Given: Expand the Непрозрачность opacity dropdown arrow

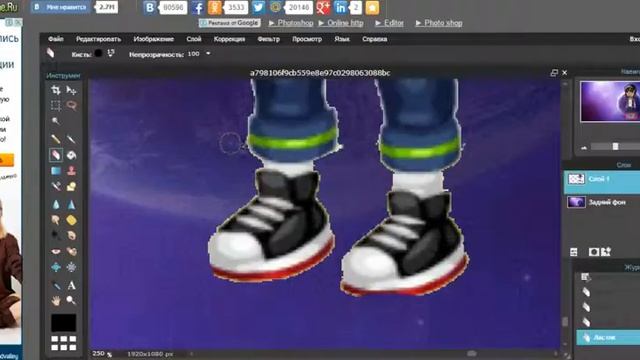Looking at the screenshot, I should point(208,53).
